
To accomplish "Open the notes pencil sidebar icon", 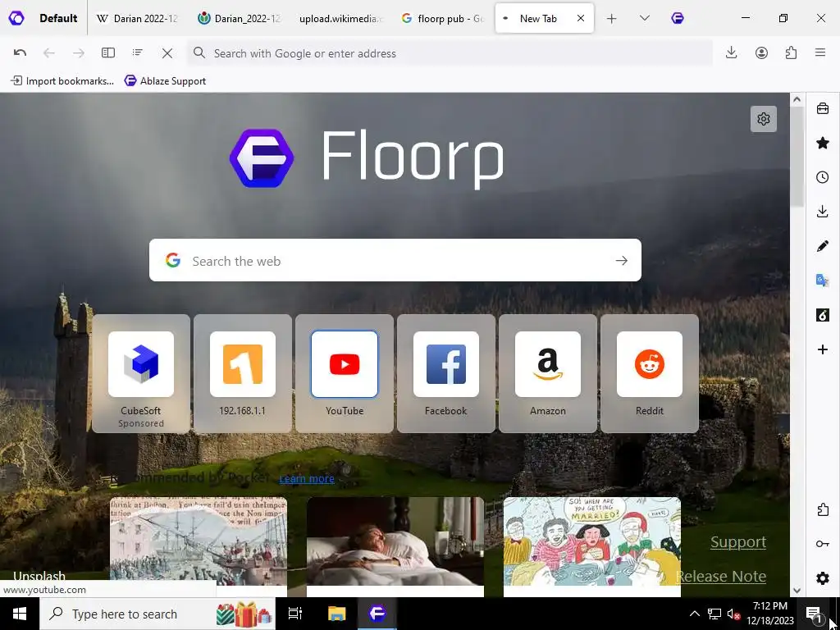I will pyautogui.click(x=823, y=246).
